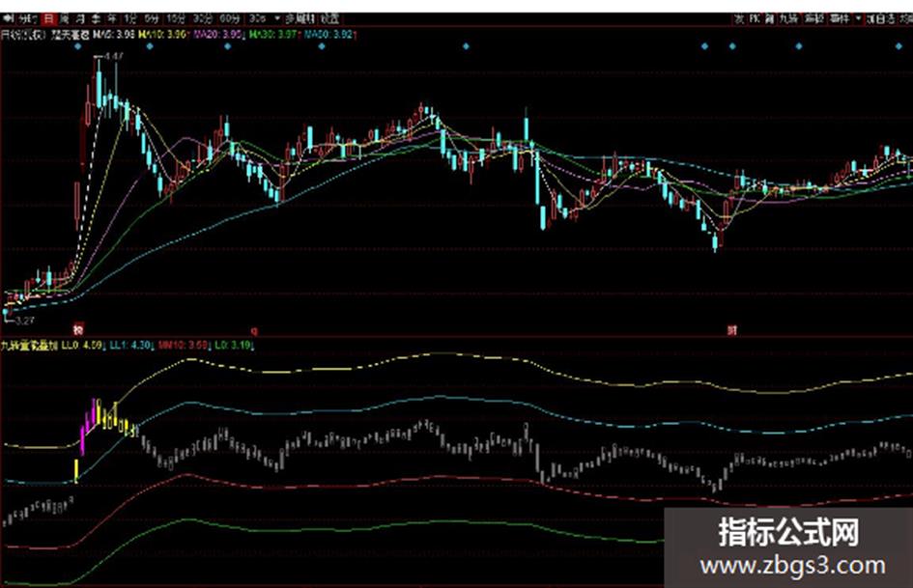Click the MA30 value label
Viewport: 913px width, 588px height.
[273, 35]
